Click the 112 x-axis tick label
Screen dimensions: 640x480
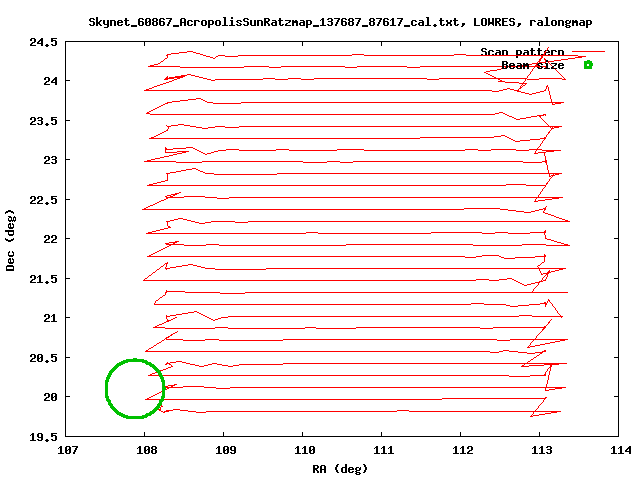[x=462, y=450]
